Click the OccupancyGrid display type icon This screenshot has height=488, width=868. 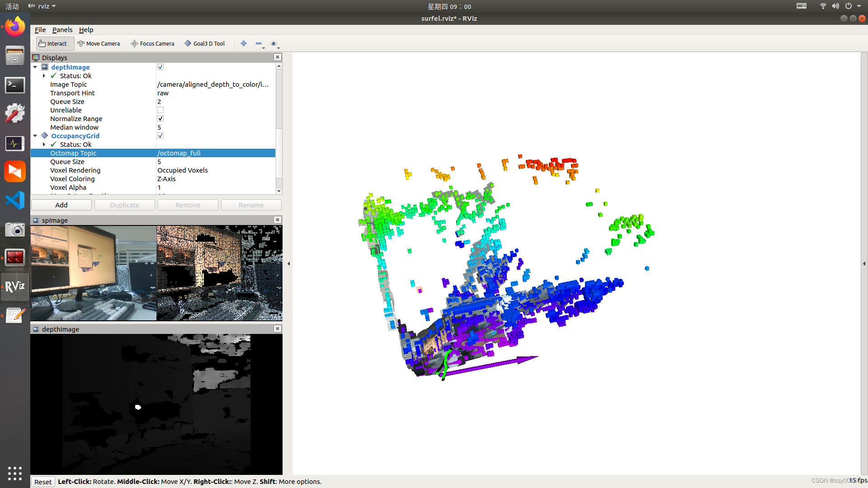45,136
